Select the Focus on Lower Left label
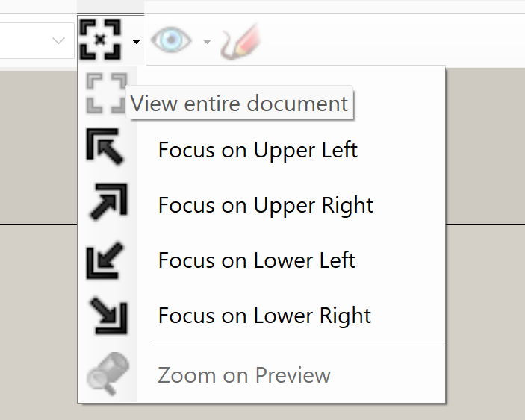The image size is (525, 420). (x=256, y=260)
